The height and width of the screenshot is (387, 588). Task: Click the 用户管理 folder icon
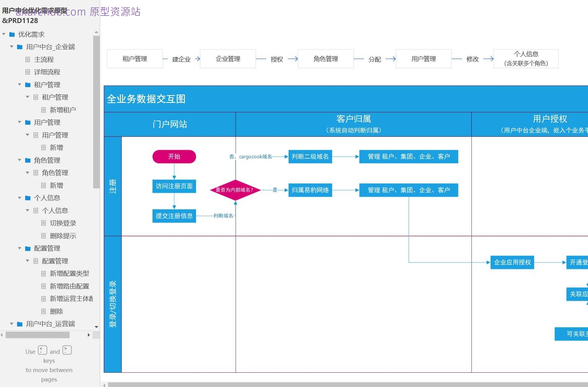pyautogui.click(x=28, y=122)
